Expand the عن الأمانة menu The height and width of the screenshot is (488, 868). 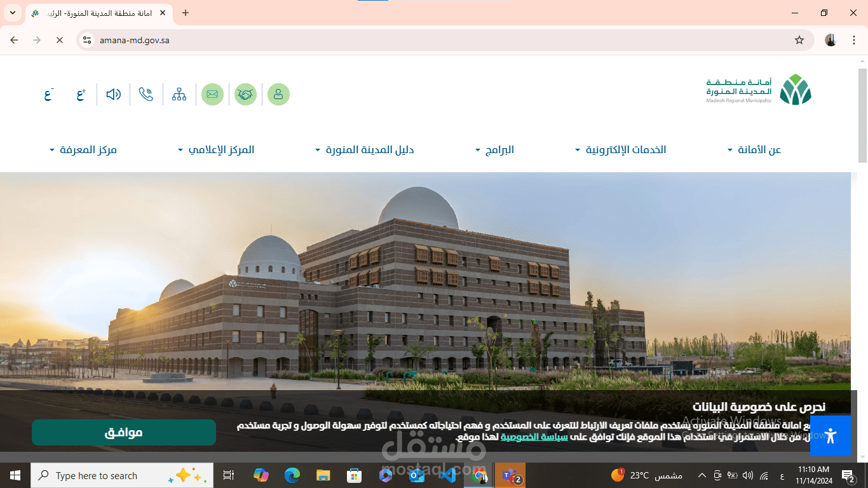(x=754, y=150)
